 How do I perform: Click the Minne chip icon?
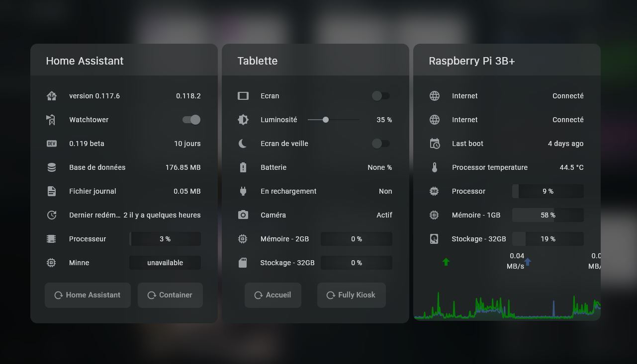coord(52,263)
